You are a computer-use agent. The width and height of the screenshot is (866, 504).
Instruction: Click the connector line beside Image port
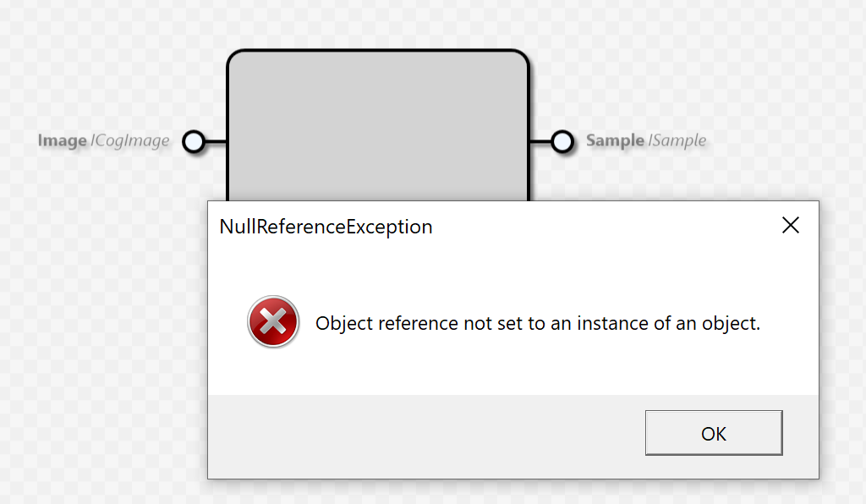pyautogui.click(x=216, y=142)
